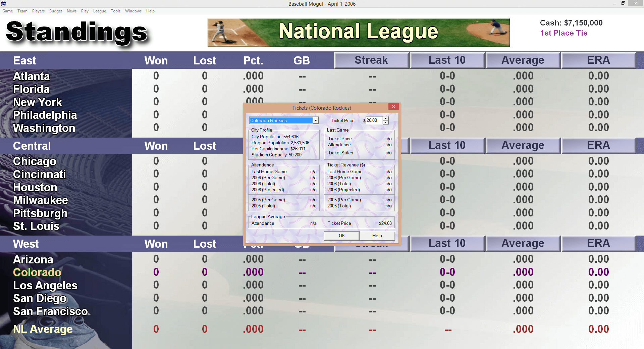Select the San Diego team
Screen dimensions: 644x349
click(40, 298)
